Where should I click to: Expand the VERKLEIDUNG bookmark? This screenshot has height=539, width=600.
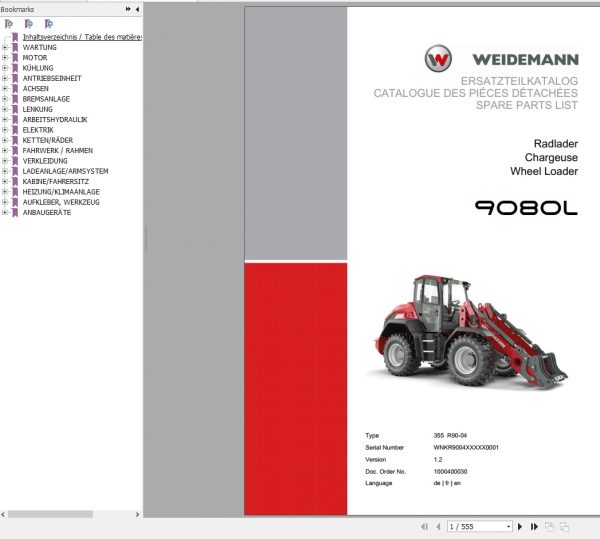point(5,161)
